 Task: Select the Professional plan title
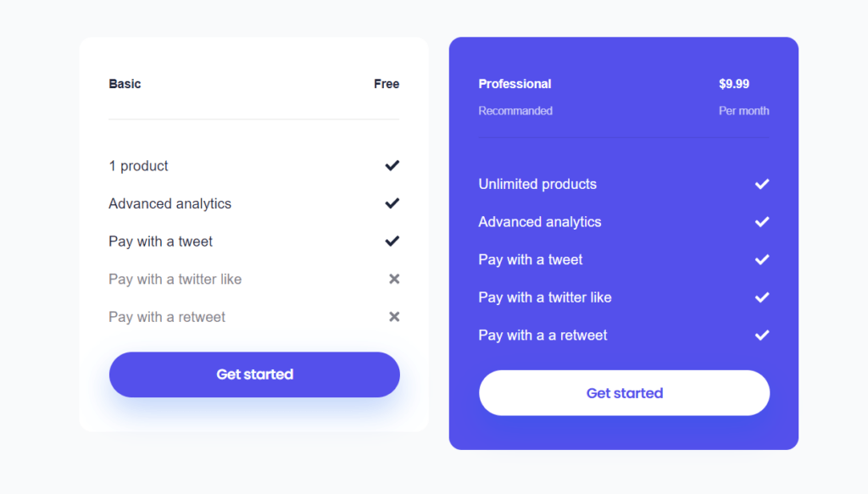pos(515,84)
